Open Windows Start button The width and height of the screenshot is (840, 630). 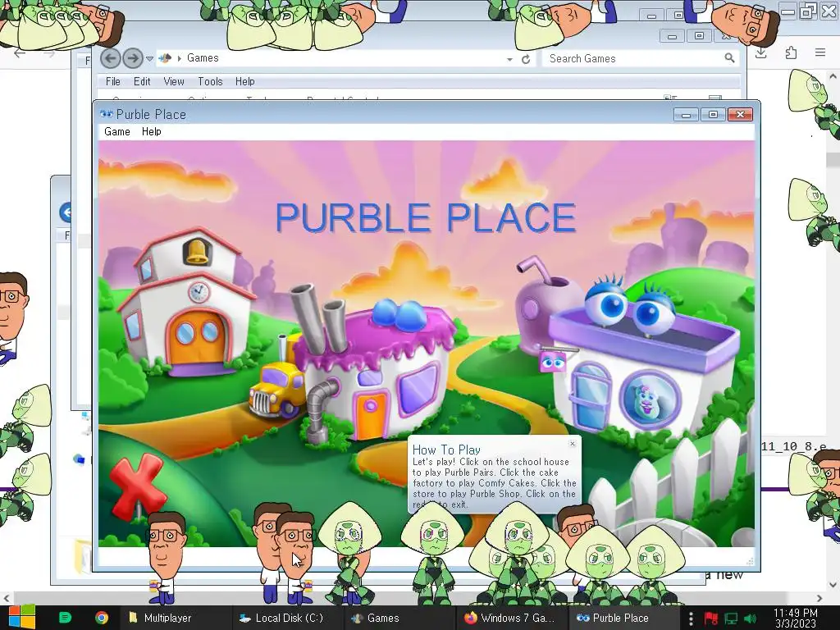pos(21,618)
